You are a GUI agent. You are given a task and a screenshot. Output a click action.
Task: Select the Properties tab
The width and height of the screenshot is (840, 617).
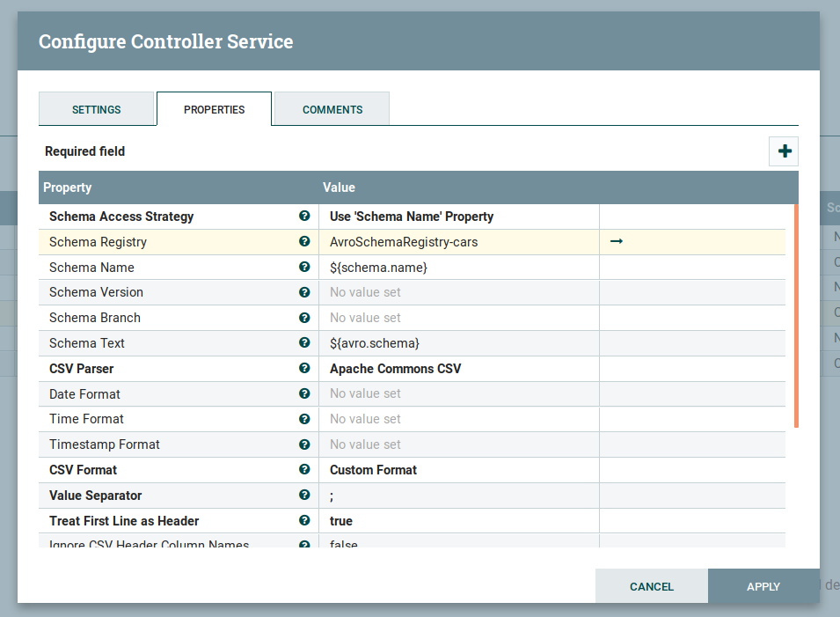[214, 109]
